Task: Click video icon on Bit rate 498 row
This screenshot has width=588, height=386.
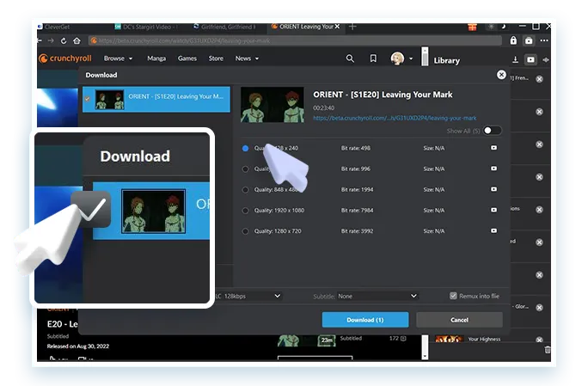Action: click(x=494, y=148)
